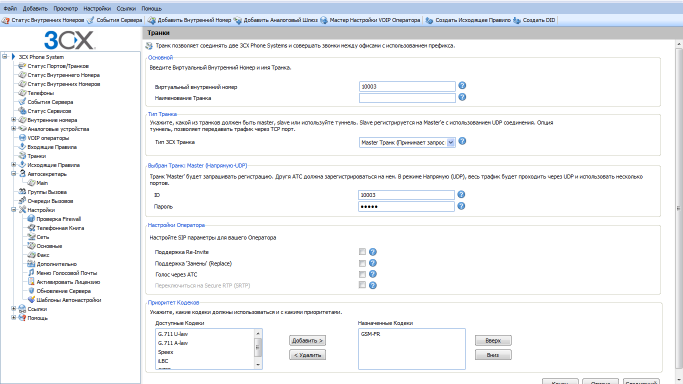The width and height of the screenshot is (683, 384).
Task: Collapse the Настройки tree node
Action: (14, 209)
